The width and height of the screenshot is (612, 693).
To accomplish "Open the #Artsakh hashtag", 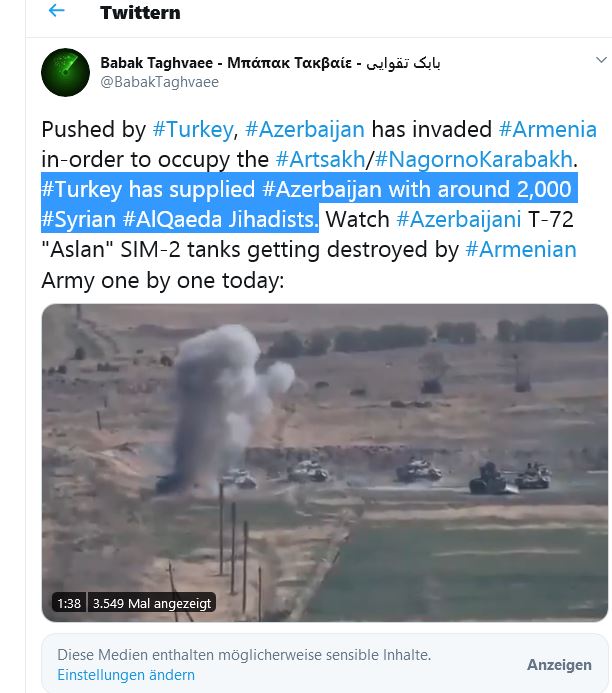I will click(320, 159).
